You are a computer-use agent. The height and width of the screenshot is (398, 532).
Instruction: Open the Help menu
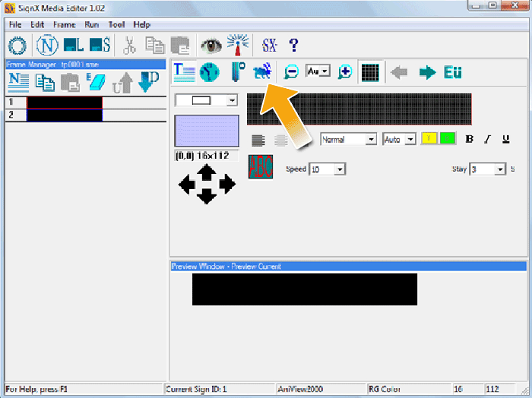142,25
